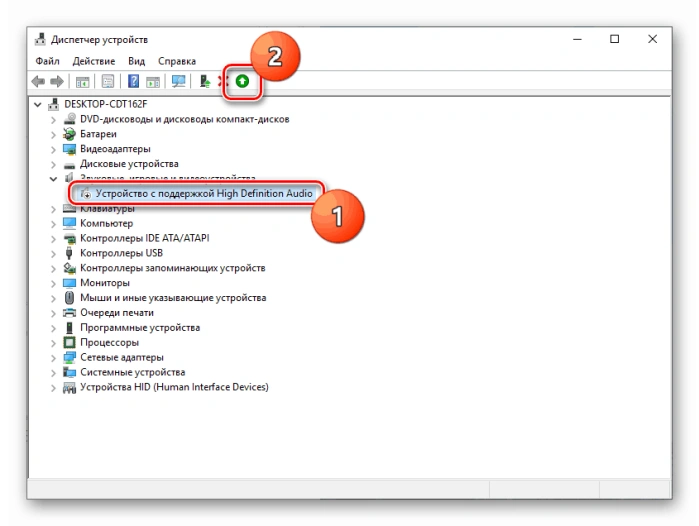Toggle the show/hide action pane icon
Screen dimensions: 699x526
tap(153, 82)
